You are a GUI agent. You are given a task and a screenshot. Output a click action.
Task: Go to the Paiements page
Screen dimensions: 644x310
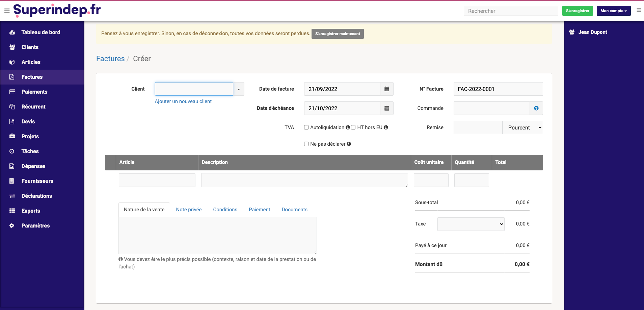[34, 92]
